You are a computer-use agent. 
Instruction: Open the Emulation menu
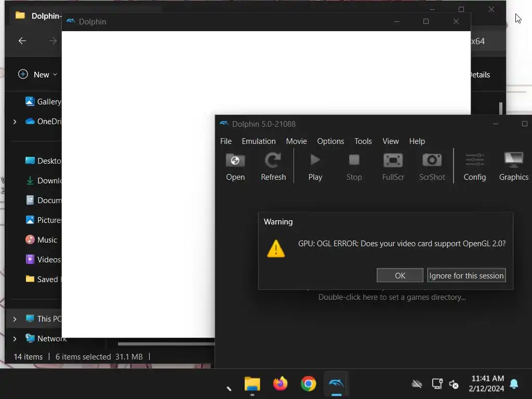tap(259, 141)
